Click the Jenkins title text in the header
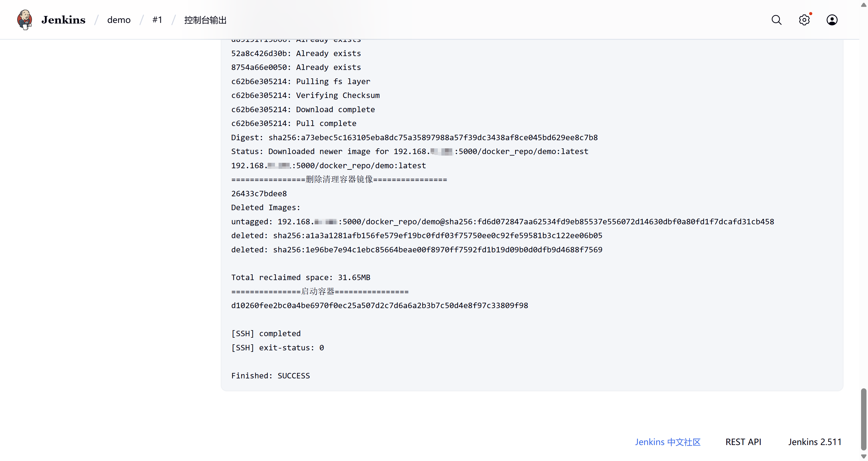 coord(63,20)
